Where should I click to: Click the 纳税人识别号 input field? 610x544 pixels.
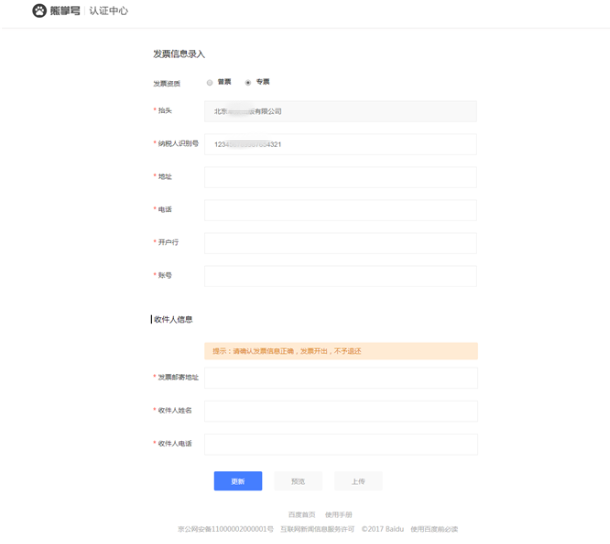[x=340, y=144]
